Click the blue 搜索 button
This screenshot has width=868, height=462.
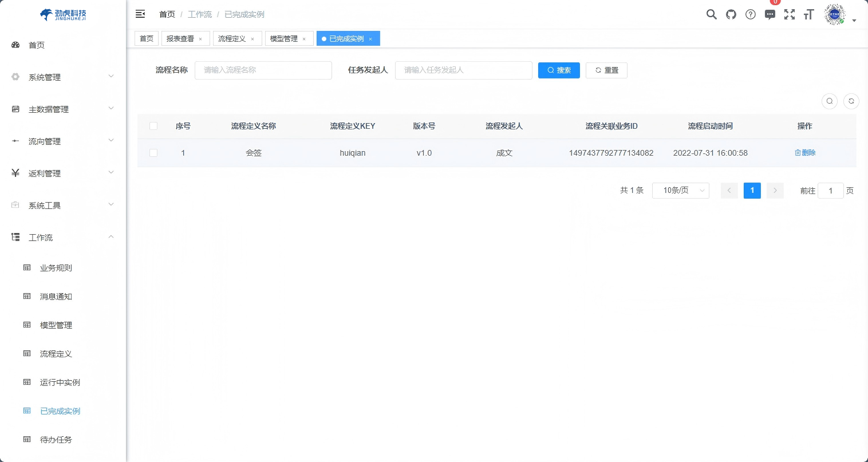(559, 70)
